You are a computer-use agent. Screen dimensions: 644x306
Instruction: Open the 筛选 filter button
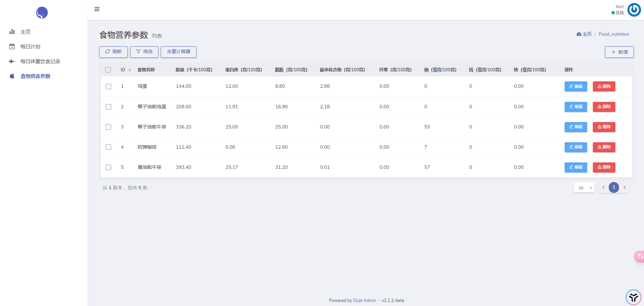click(x=144, y=52)
